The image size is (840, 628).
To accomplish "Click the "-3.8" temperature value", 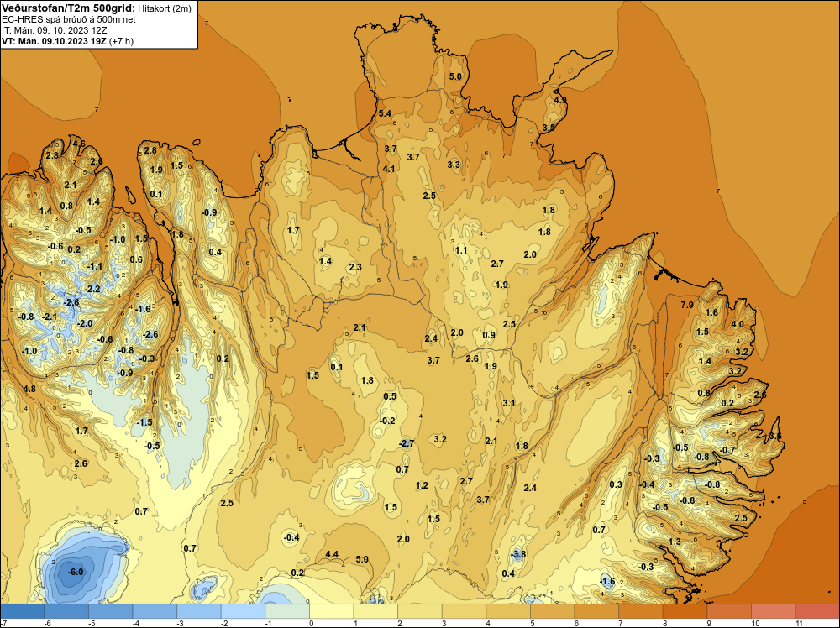I will [518, 555].
